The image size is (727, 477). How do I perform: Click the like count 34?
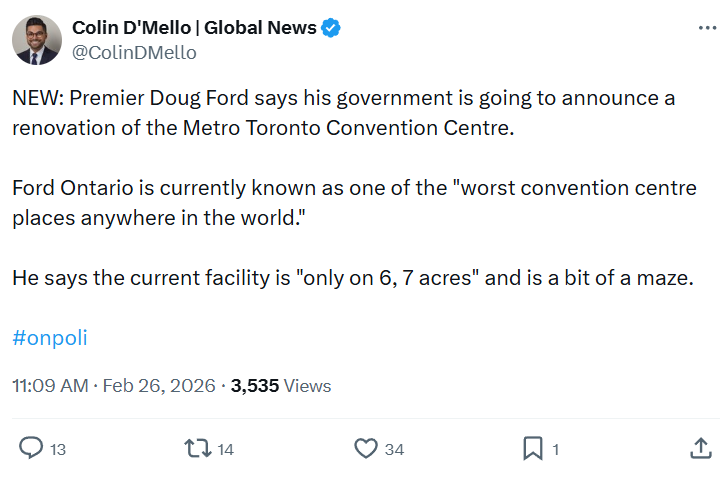pyautogui.click(x=395, y=450)
